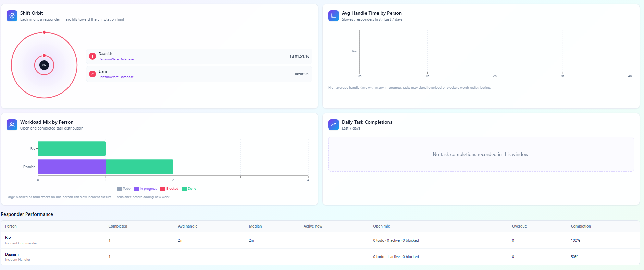Viewport: 644px width, 270px height.
Task: Sort table by Completed column header
Action: (x=118, y=226)
